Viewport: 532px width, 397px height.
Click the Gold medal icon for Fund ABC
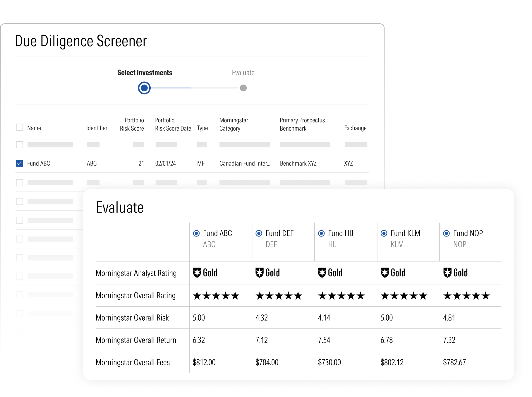click(x=197, y=273)
